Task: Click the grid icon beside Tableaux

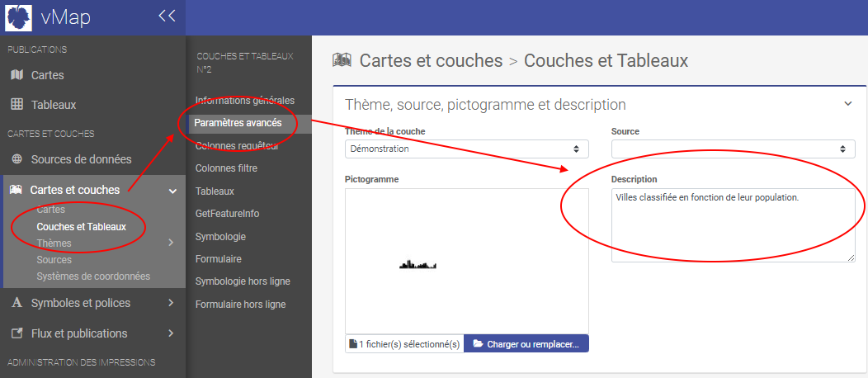Action: click(x=17, y=105)
